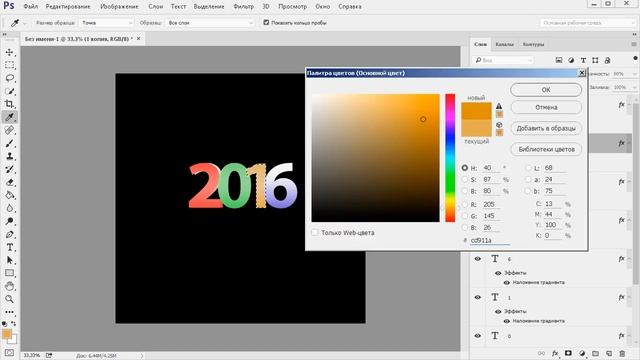Image resolution: width=640 pixels, height=360 pixels.
Task: Select the Path Selection tool
Action: pyautogui.click(x=10, y=260)
